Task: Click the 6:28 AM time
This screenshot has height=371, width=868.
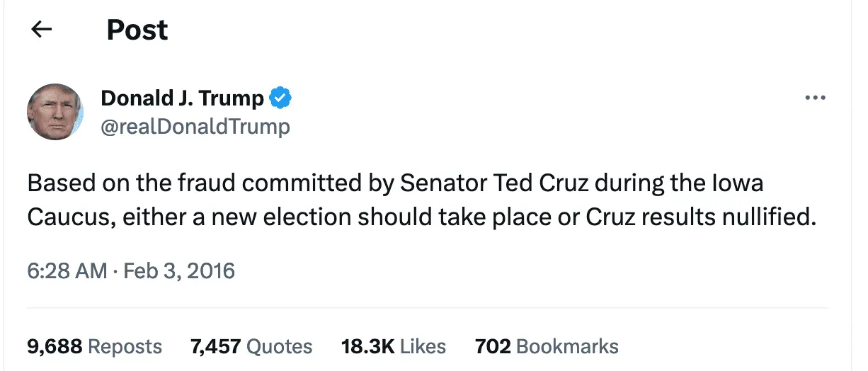Action: pos(67,270)
